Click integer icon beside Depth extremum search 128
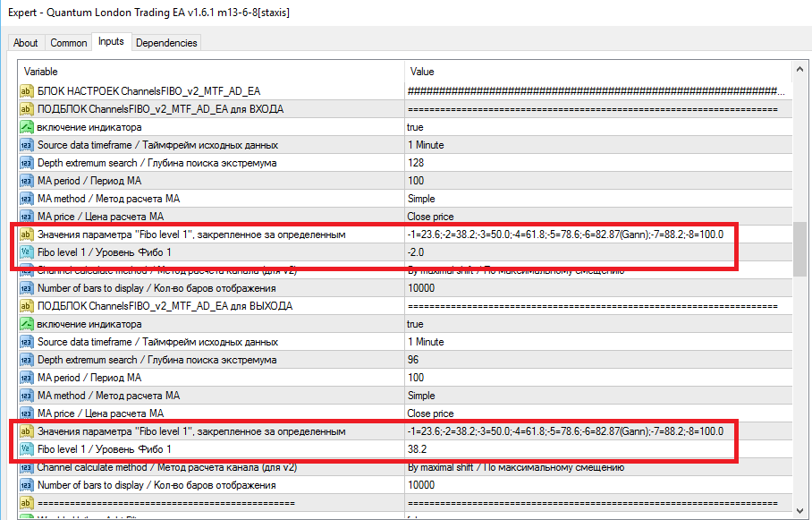 click(x=27, y=163)
